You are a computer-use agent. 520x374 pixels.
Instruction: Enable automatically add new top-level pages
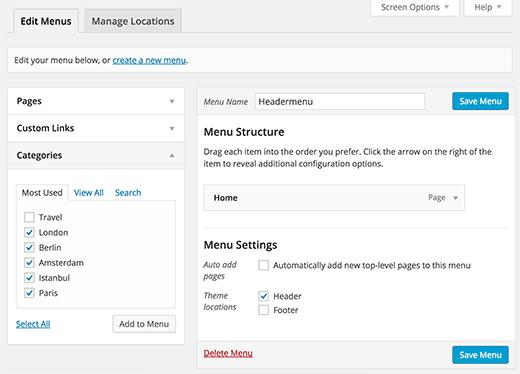tap(263, 265)
